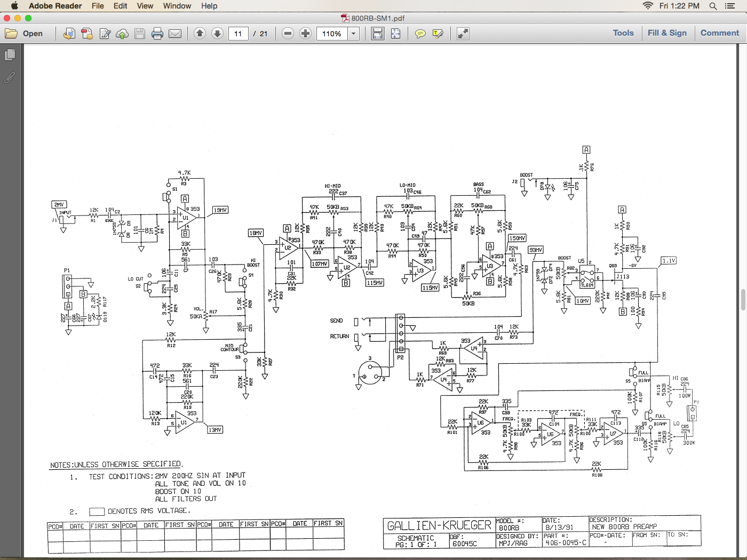Click the Print icon

pyautogui.click(x=157, y=34)
